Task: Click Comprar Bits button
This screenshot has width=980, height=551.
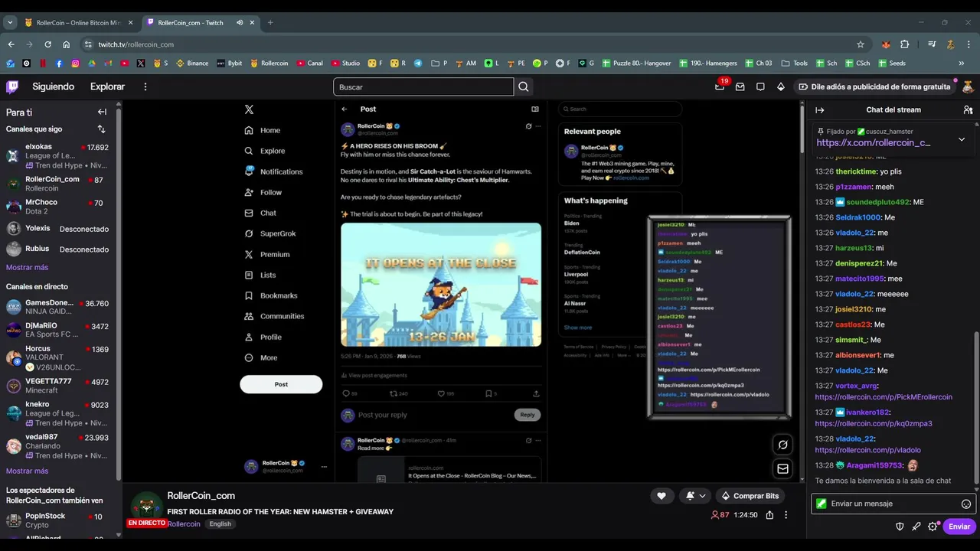Action: click(x=750, y=496)
